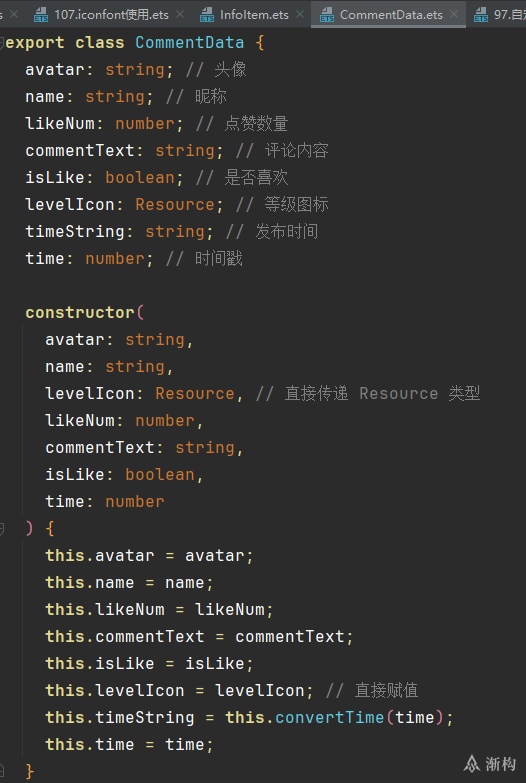
Task: Place cursor on the constructor keyword
Action: tap(80, 313)
